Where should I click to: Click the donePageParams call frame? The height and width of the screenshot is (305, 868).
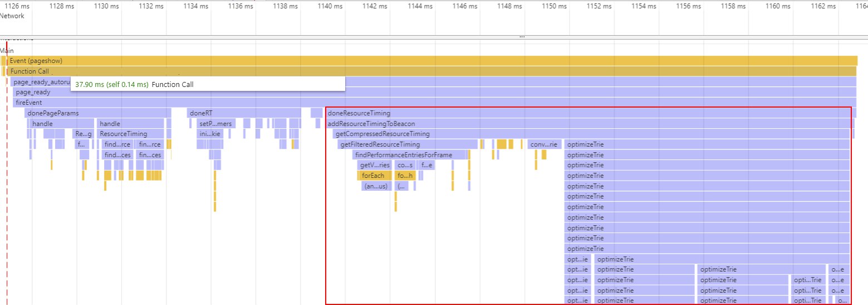pyautogui.click(x=98, y=113)
